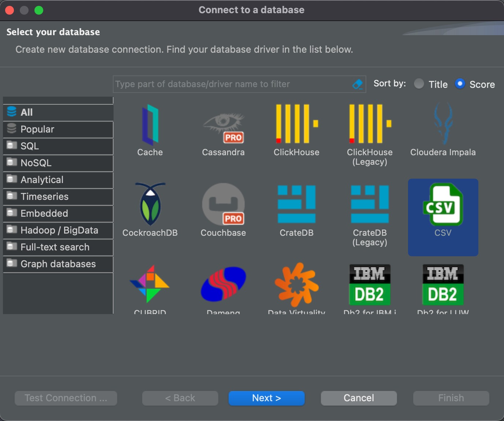
Task: Click the Cancel button
Action: tap(359, 398)
